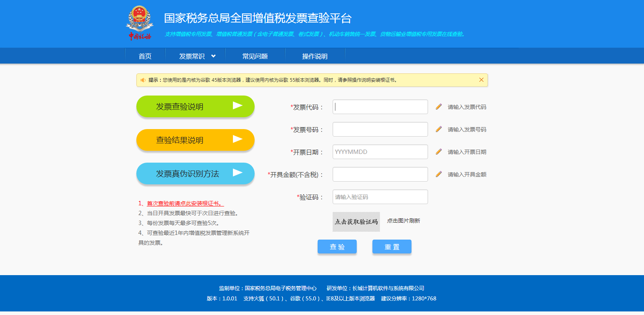This screenshot has width=644, height=315.
Task: Close the yellow browser tip banner
Action: coord(481,80)
